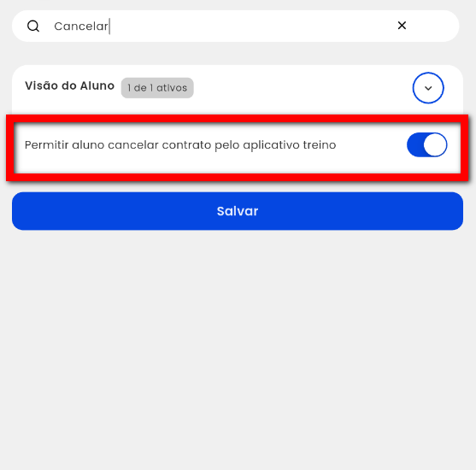Collapse the Visão do Aluno section chevron
Image resolution: width=476 pixels, height=470 pixels.
tap(428, 88)
